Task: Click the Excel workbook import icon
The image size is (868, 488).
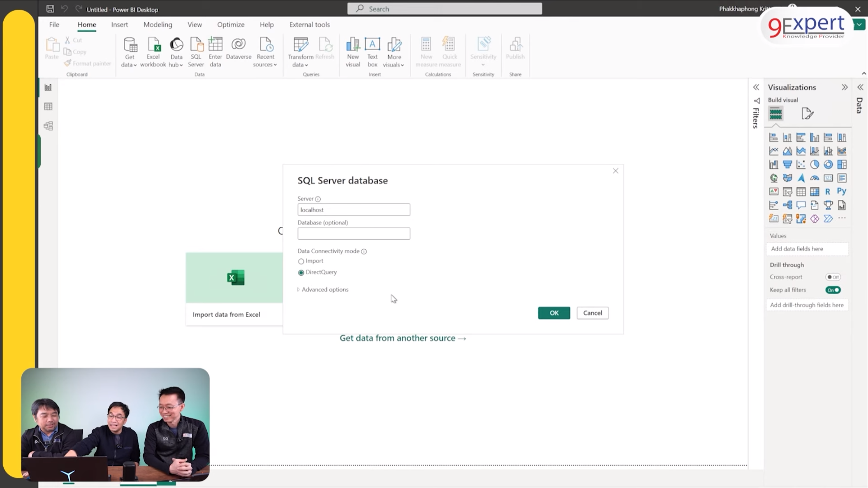Action: pyautogui.click(x=153, y=50)
